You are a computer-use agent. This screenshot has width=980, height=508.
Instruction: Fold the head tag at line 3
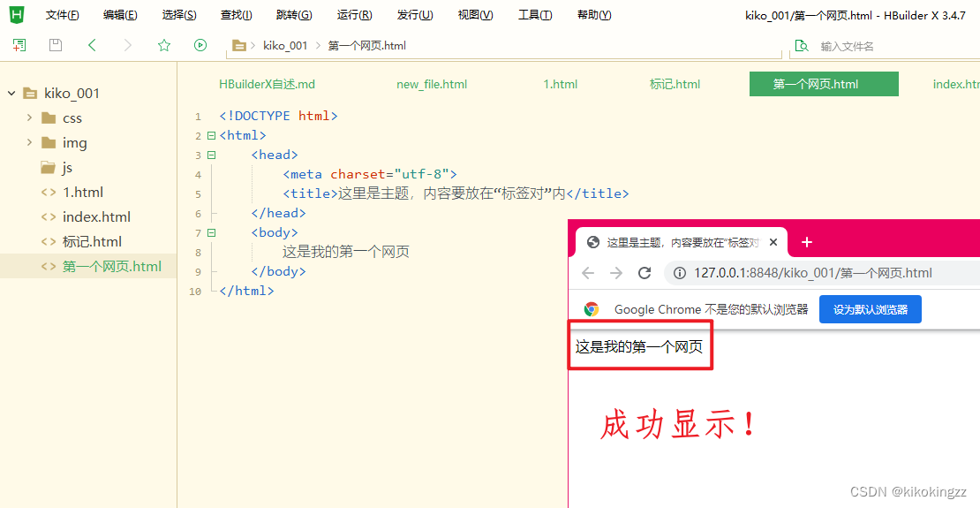point(211,155)
